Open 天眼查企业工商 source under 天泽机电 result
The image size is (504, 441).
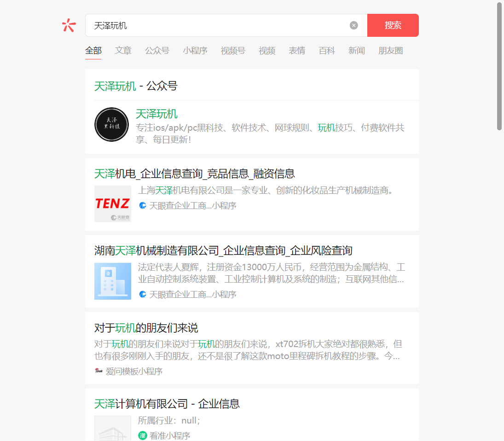[193, 205]
